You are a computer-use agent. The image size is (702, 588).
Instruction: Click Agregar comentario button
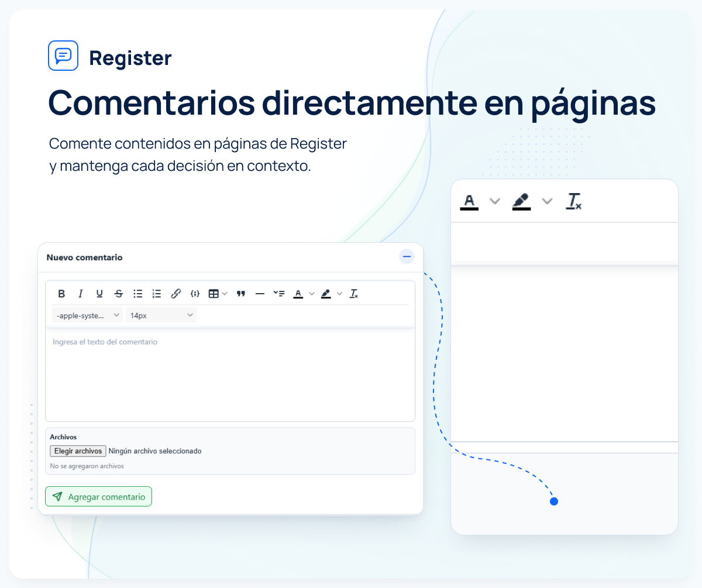[x=98, y=497]
